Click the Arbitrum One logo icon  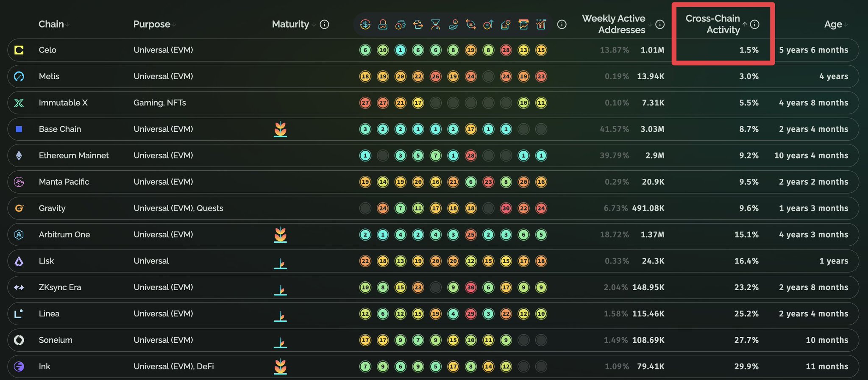[x=19, y=235]
